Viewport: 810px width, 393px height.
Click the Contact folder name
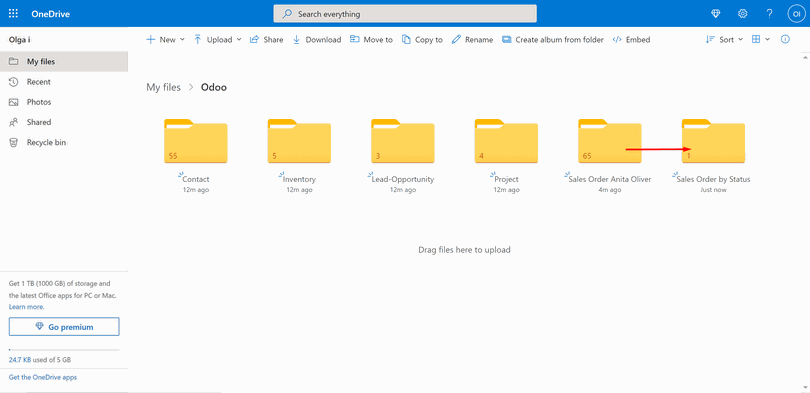(x=196, y=180)
